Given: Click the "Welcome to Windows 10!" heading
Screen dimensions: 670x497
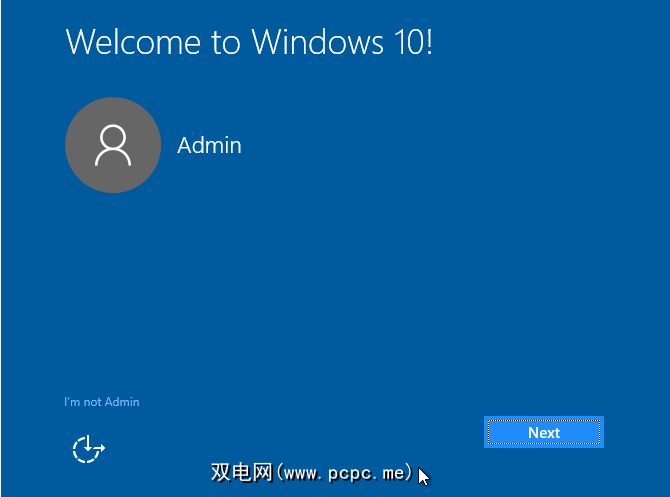Looking at the screenshot, I should (x=249, y=42).
